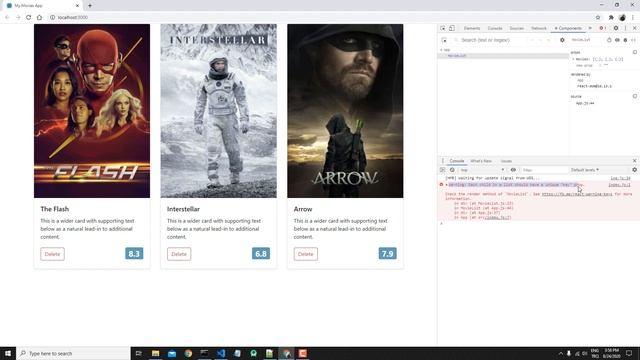Click the Interstellar poster image
Image resolution: width=640 pixels, height=360 pixels.
point(218,111)
